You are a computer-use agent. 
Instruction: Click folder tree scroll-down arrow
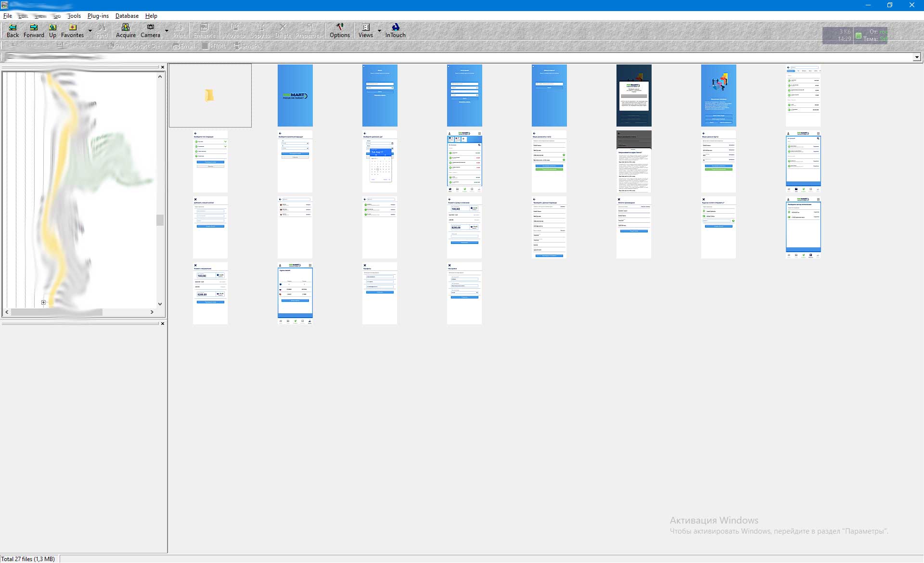(x=160, y=304)
